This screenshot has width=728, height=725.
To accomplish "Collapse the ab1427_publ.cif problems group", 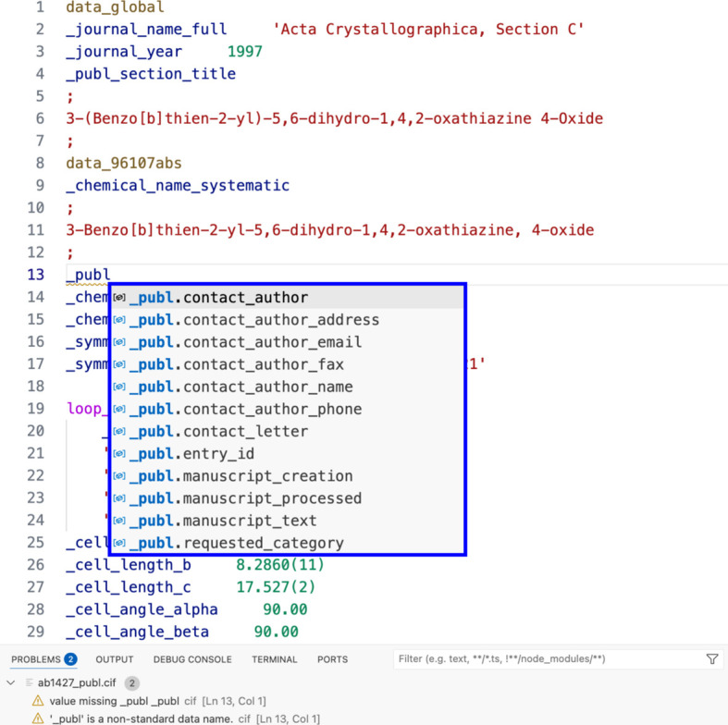I will pyautogui.click(x=11, y=683).
